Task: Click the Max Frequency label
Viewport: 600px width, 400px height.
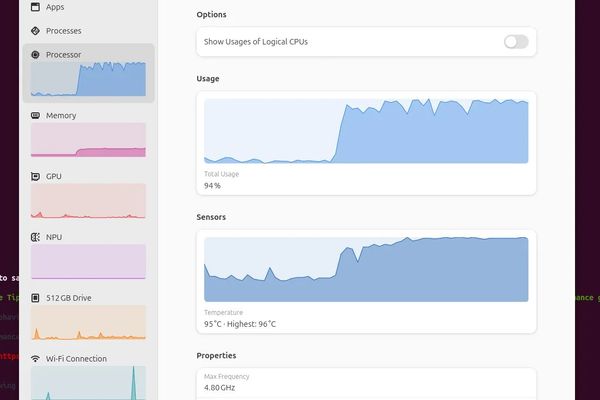Action: pos(227,376)
